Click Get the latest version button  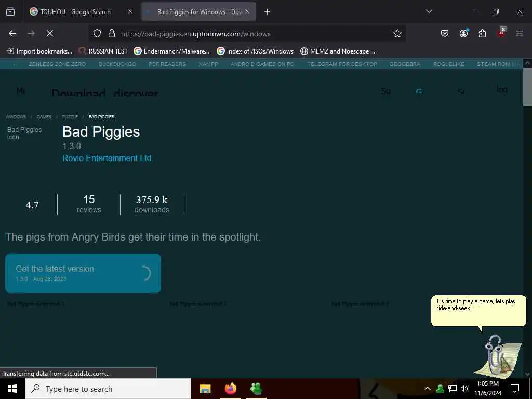83,273
